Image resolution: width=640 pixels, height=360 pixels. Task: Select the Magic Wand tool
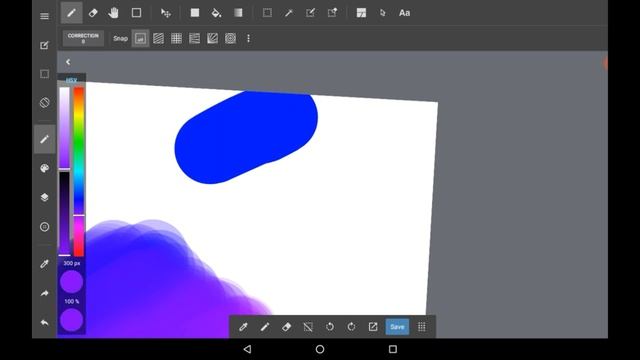pyautogui.click(x=289, y=13)
